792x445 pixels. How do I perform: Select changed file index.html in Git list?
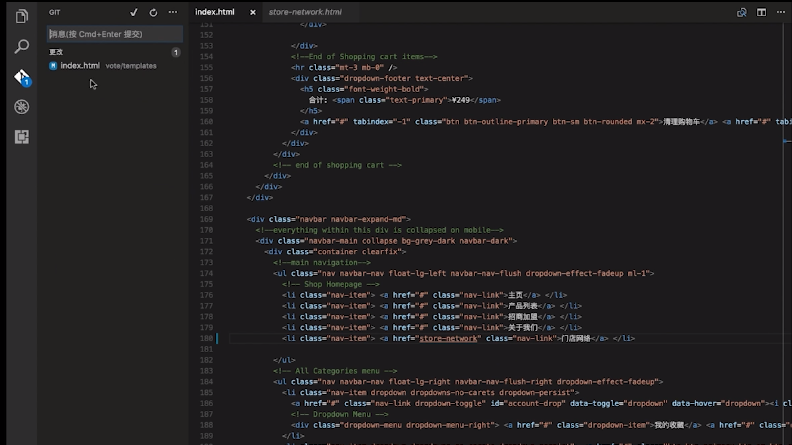115,66
